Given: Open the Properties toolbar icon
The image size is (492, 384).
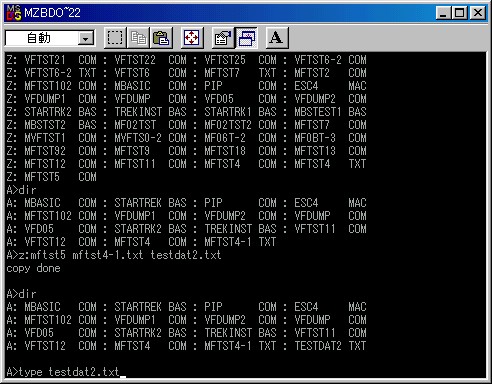Looking at the screenshot, I should (223, 38).
